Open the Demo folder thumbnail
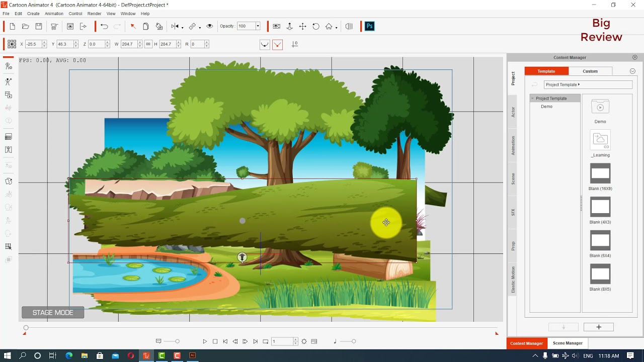Screen dimensions: 644x362 600,107
